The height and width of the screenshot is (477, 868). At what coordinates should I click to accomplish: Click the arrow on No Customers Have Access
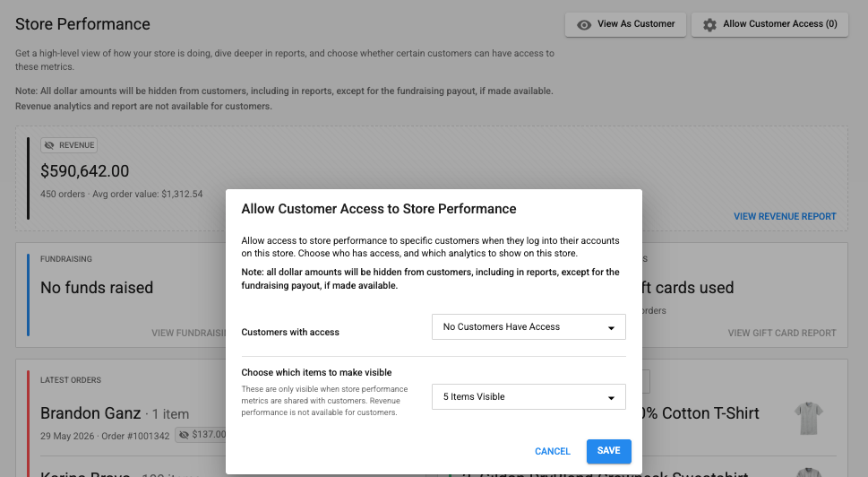coord(611,328)
